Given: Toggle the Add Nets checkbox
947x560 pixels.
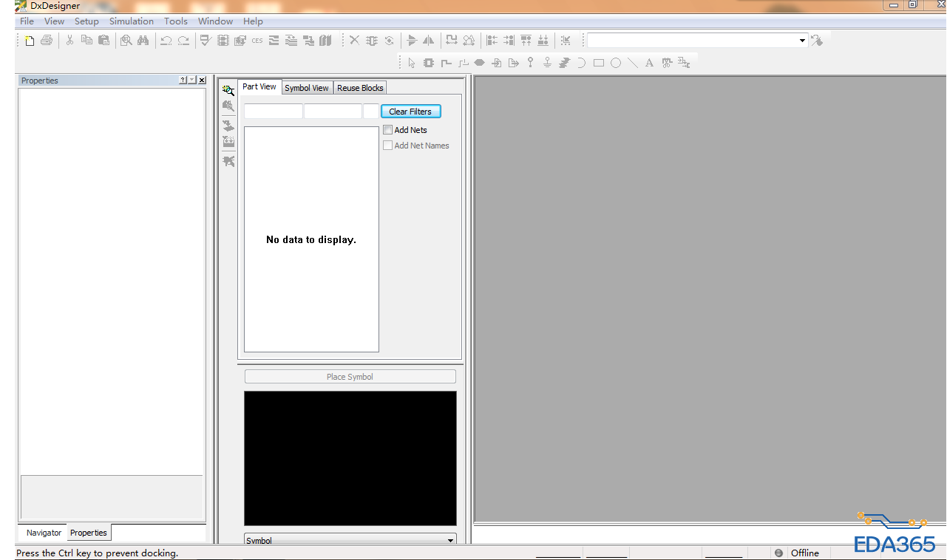Looking at the screenshot, I should [x=387, y=130].
